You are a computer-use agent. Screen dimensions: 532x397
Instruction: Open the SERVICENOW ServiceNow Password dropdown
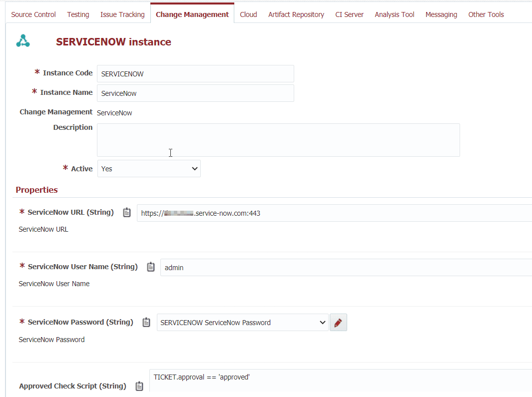tap(243, 323)
